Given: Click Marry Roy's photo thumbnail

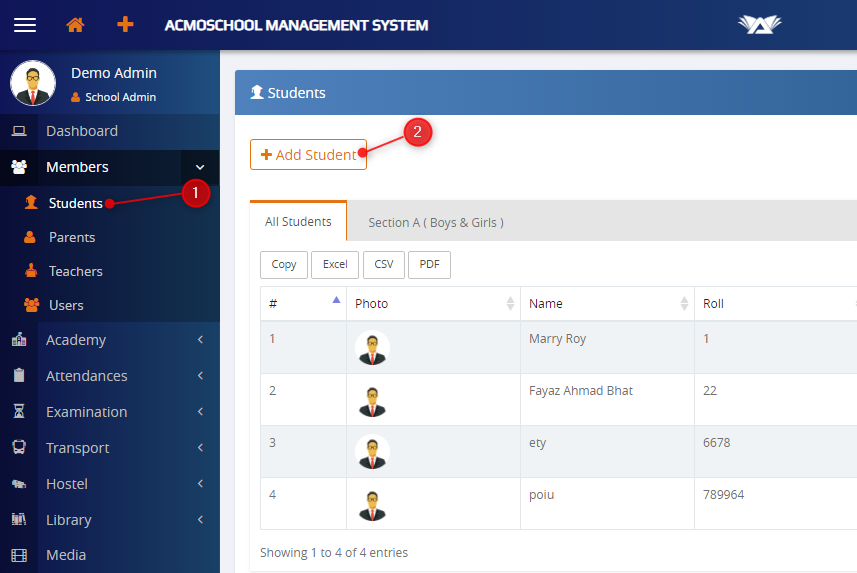Looking at the screenshot, I should (x=372, y=348).
